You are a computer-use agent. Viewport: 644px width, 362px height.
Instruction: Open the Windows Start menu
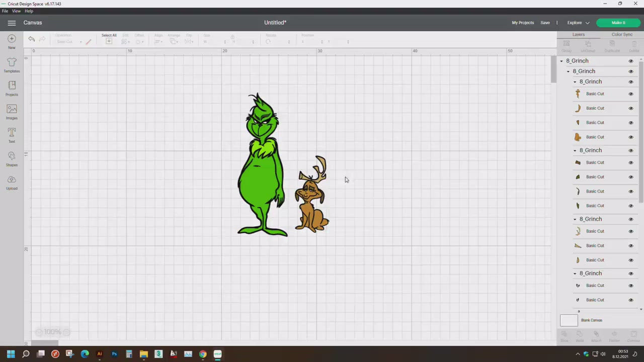11,354
